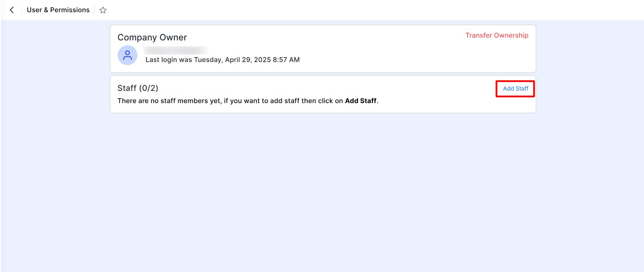Click blank area of top header bar
The image size is (644, 272).
[x=348, y=10]
